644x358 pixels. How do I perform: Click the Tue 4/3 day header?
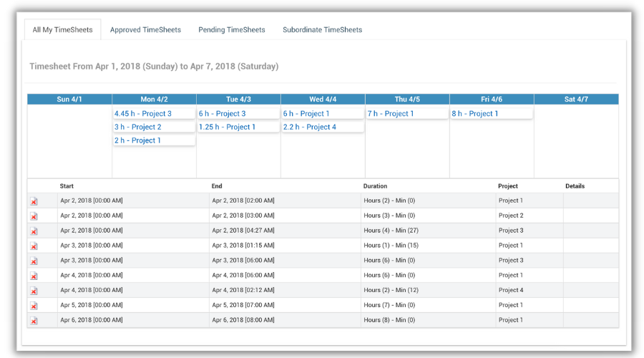click(x=238, y=99)
